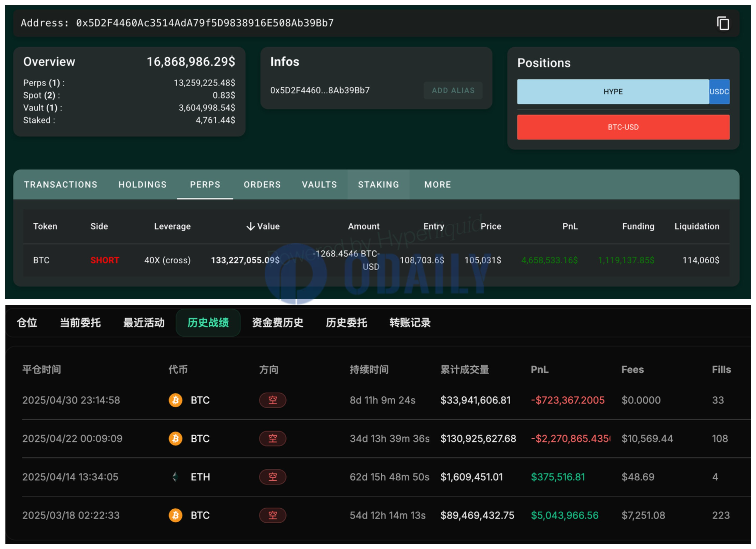
Task: Select the 历史战绩 tab
Action: tap(208, 323)
